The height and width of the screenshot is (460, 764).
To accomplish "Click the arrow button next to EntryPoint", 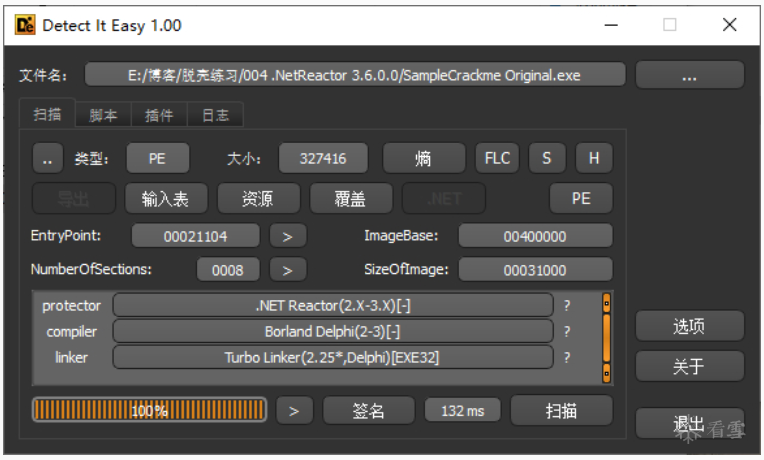I will [x=288, y=236].
